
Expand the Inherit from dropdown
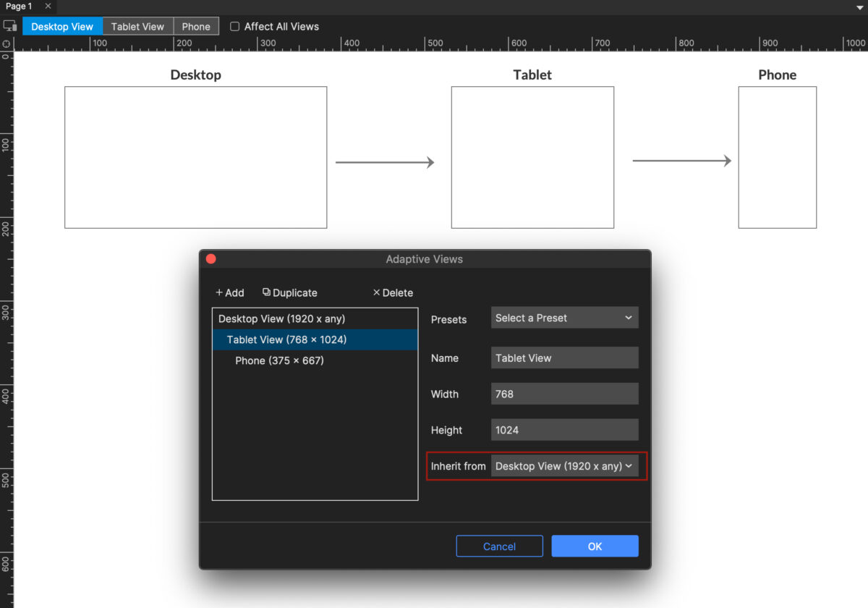pos(564,466)
